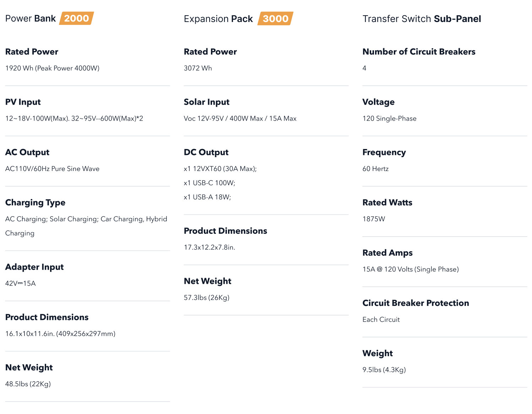Select the Power Bank heading
Image resolution: width=532 pixels, height=414 pixels.
pyautogui.click(x=31, y=18)
